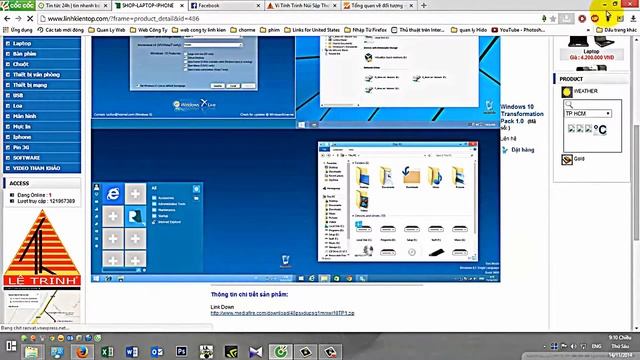The height and width of the screenshot is (360, 640).
Task: Open Loa category in left menu
Action: (x=42, y=106)
